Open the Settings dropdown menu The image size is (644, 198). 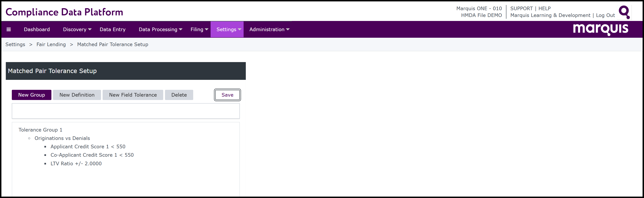[x=228, y=29]
